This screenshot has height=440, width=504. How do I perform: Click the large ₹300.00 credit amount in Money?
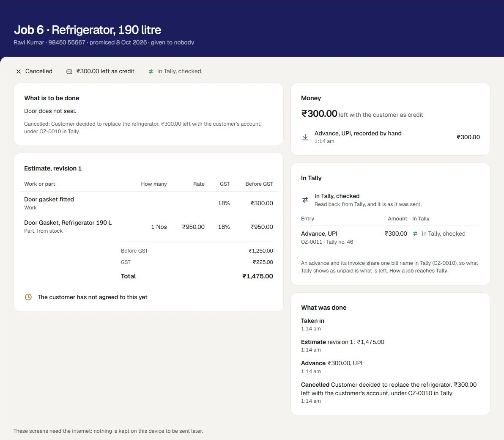click(x=319, y=113)
